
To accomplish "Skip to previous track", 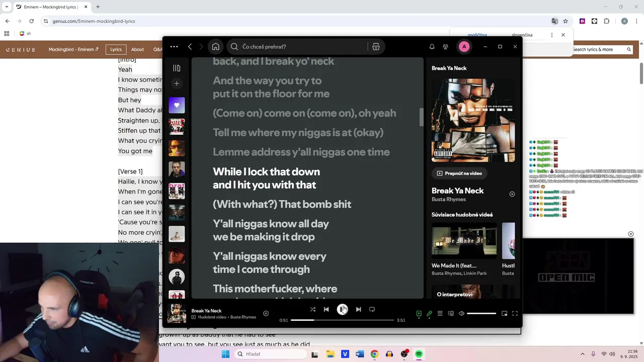I will [x=327, y=309].
